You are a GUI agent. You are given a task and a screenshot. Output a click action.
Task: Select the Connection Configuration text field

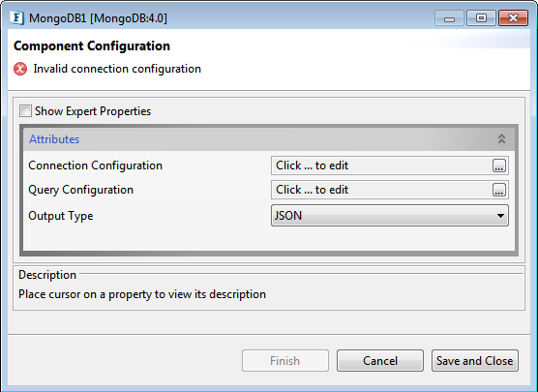pyautogui.click(x=382, y=166)
